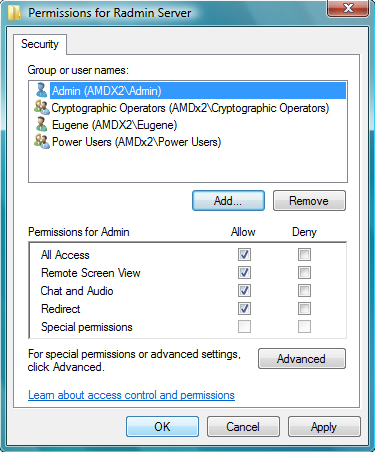375x452 pixels.
Task: Click the Power Users group icon
Action: click(42, 141)
